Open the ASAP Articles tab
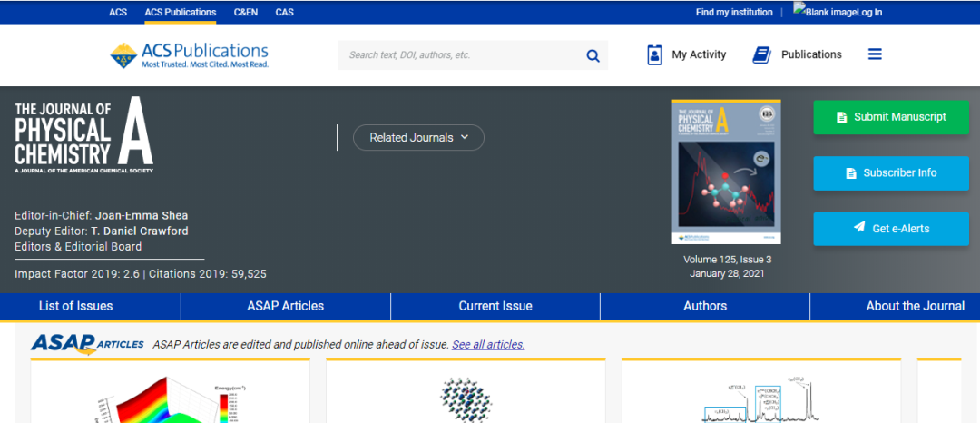This screenshot has width=980, height=423. 286,306
